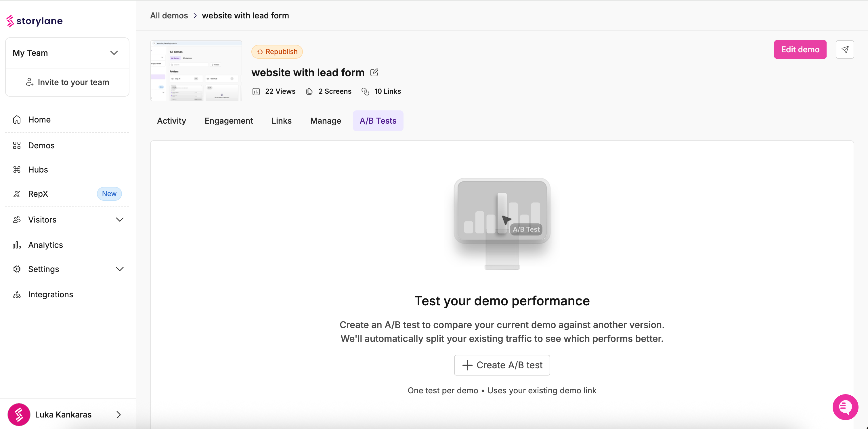Open RepX in the sidebar

pyautogui.click(x=38, y=194)
